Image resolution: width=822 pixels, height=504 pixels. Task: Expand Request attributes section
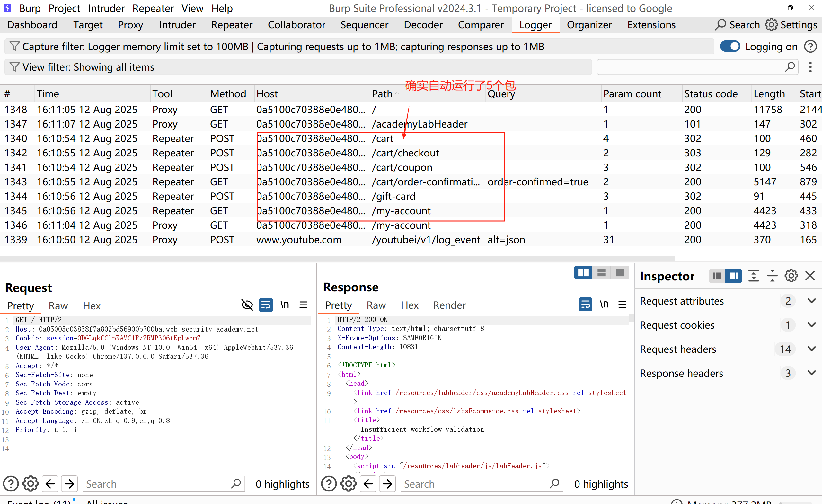click(811, 301)
